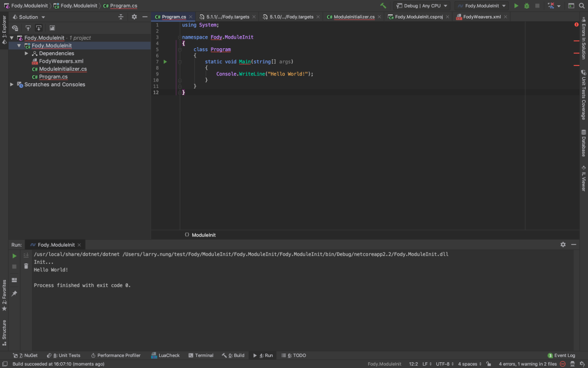Viewport: 588px width, 368px height.
Task: Click the Stop square in the top toolbar
Action: pos(537,6)
